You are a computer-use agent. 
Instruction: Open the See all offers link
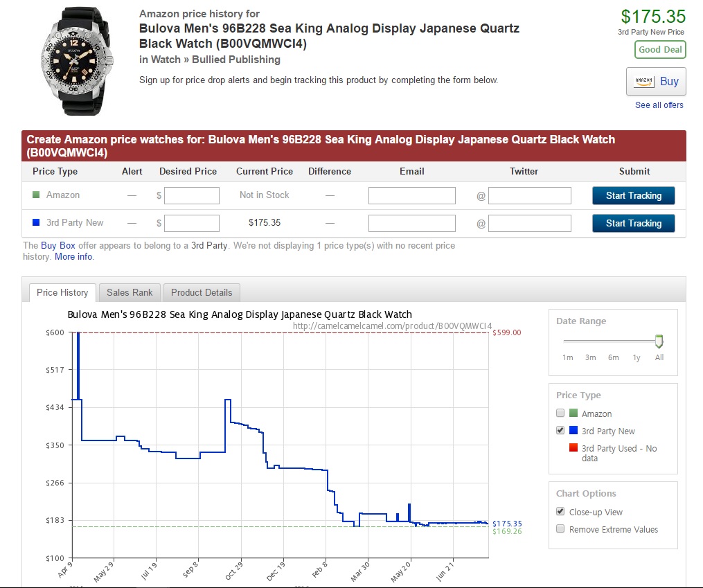[x=659, y=105]
